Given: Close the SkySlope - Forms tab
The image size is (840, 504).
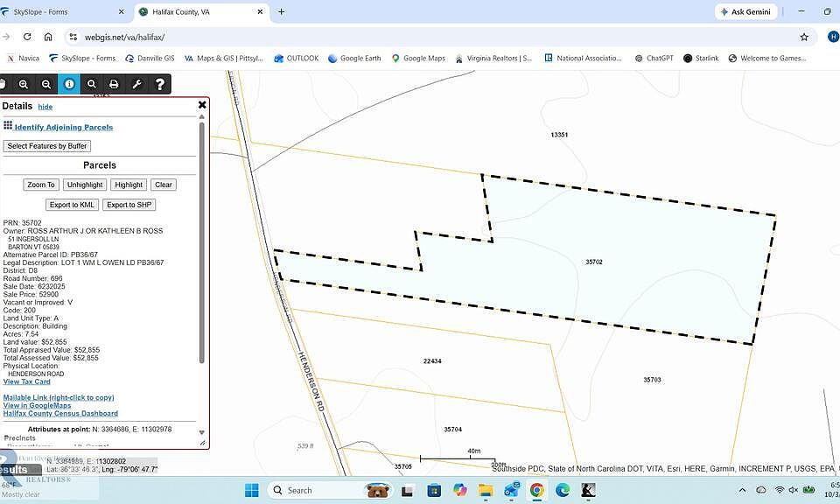Looking at the screenshot, I should [x=121, y=11].
